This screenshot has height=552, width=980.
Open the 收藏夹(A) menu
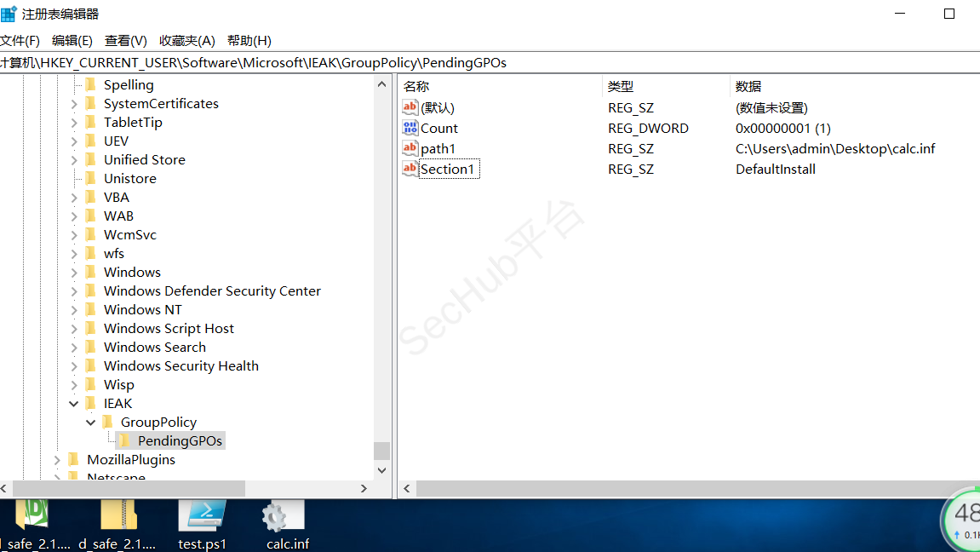pos(186,41)
